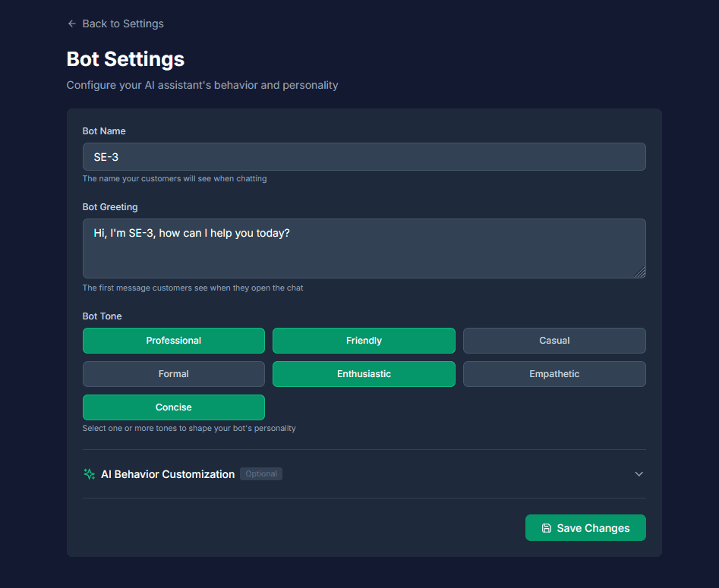Click the sparkle icon beside AI Behavior Customization
The height and width of the screenshot is (588, 719).
(x=89, y=473)
